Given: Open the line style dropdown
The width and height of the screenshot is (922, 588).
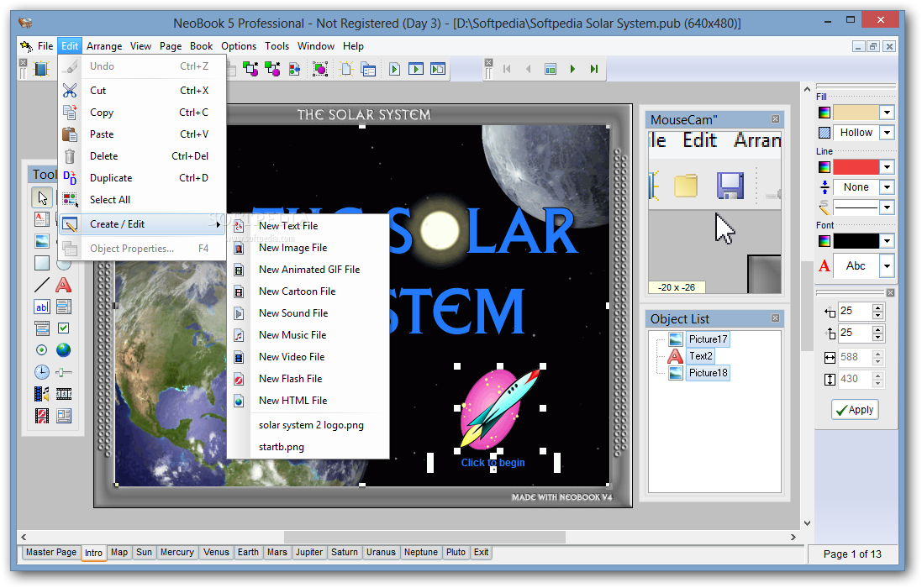Looking at the screenshot, I should (x=887, y=207).
